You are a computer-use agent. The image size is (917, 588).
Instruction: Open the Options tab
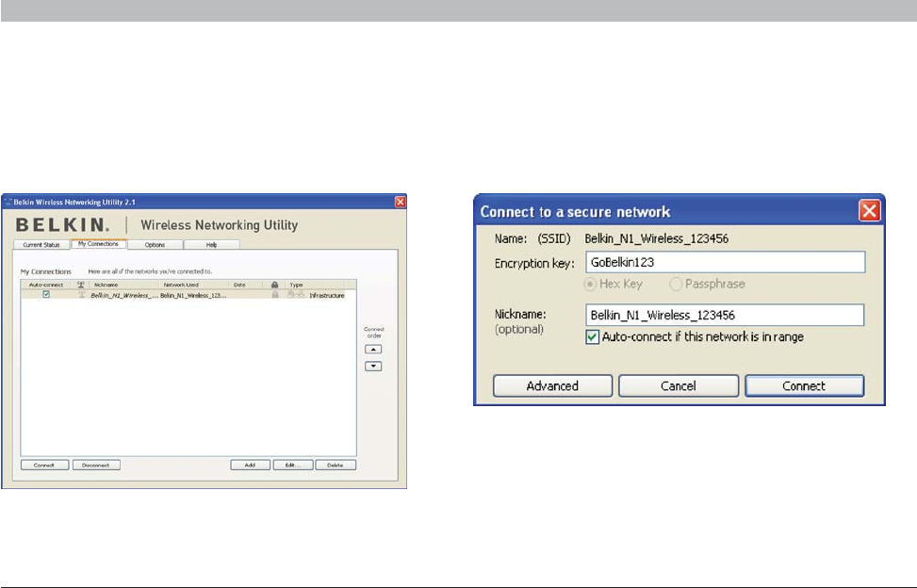pos(155,245)
